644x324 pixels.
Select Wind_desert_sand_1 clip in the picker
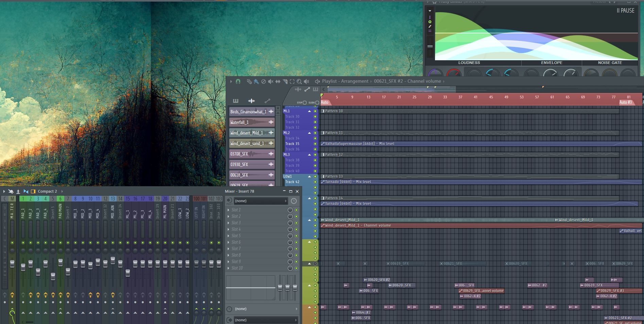point(252,143)
